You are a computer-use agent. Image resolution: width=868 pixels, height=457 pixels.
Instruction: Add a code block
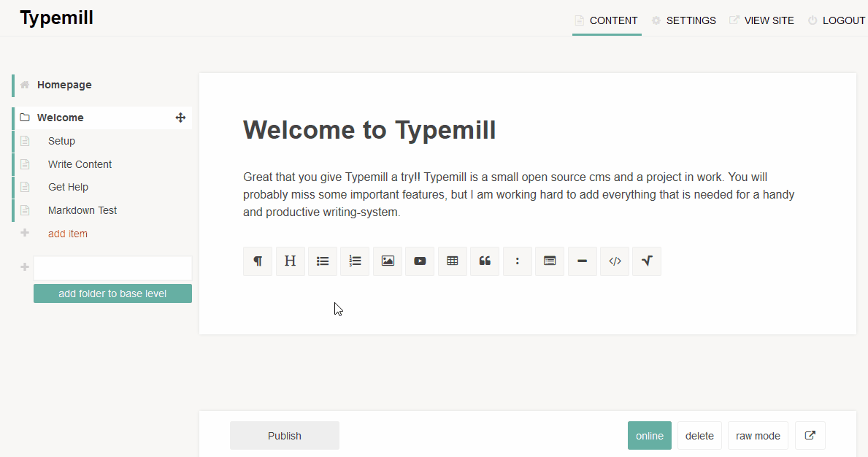coord(615,261)
